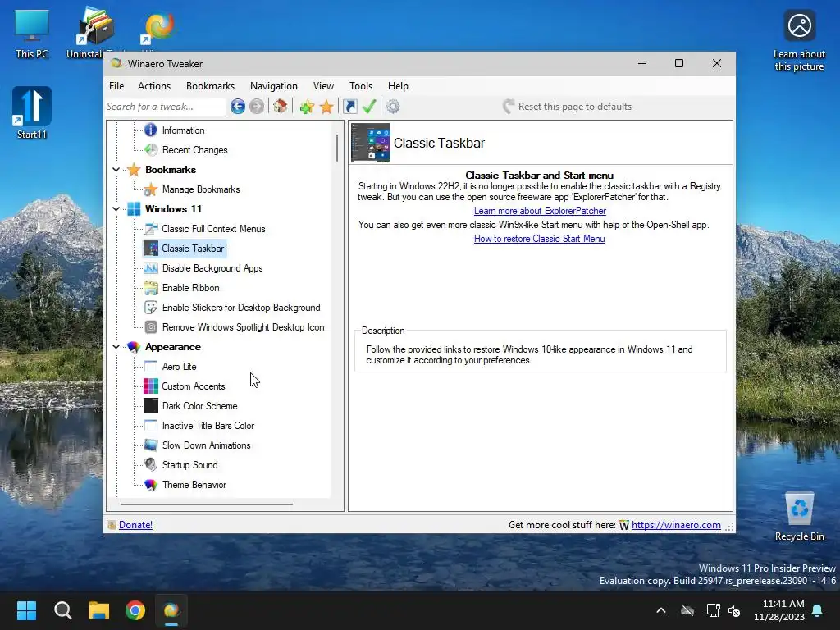The image size is (840, 630).
Task: Select Classic Full Context Menus item
Action: tap(213, 229)
